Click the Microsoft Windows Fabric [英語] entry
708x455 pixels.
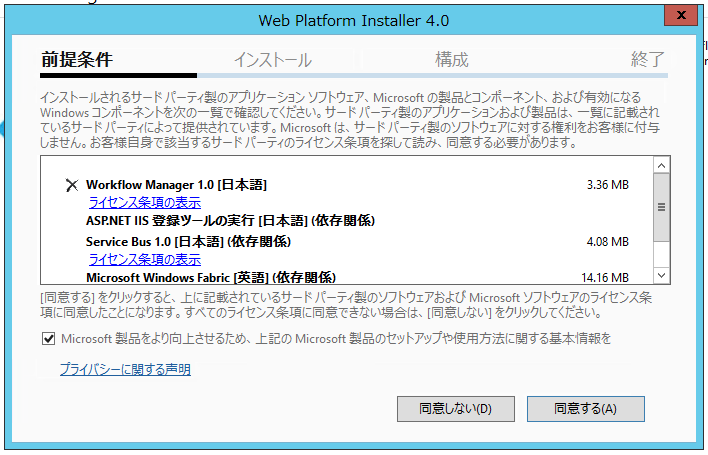point(211,277)
